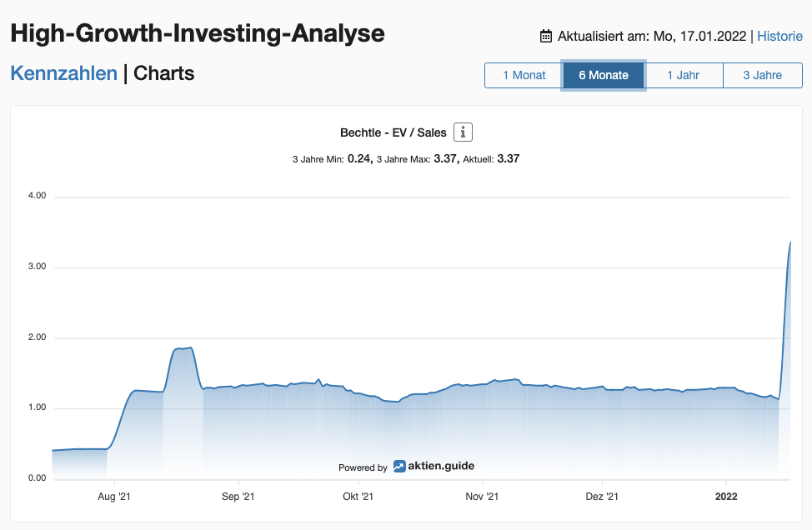
Task: Open the info icon next to EV / Sales
Action: coord(463,132)
